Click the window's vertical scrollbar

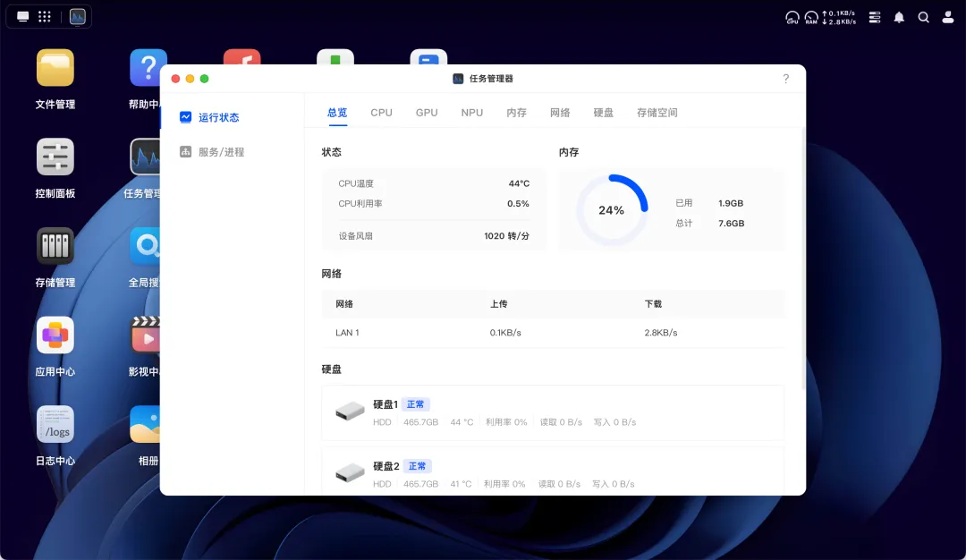pos(802,259)
